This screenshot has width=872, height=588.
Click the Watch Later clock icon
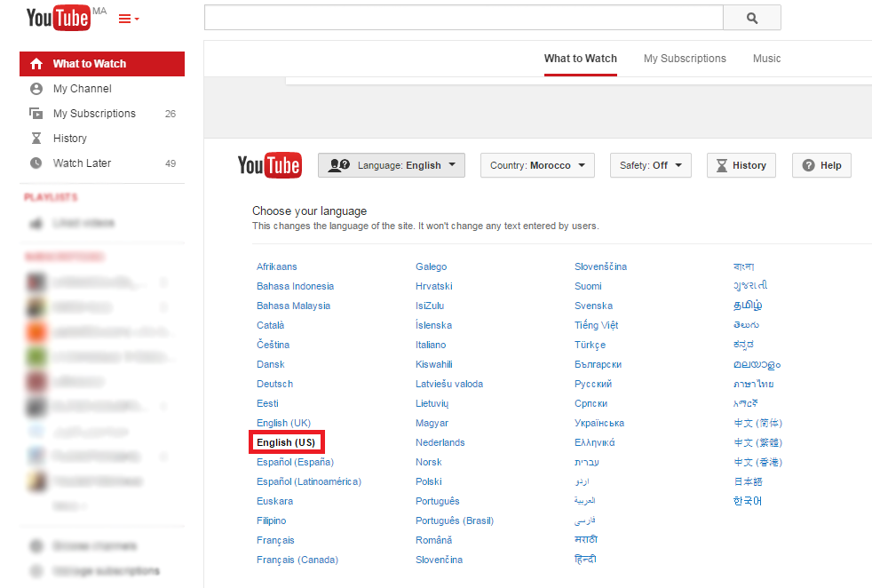[36, 163]
